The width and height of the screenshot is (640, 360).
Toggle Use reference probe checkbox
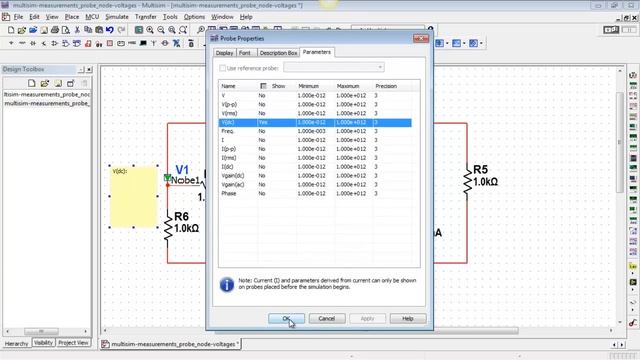222,68
